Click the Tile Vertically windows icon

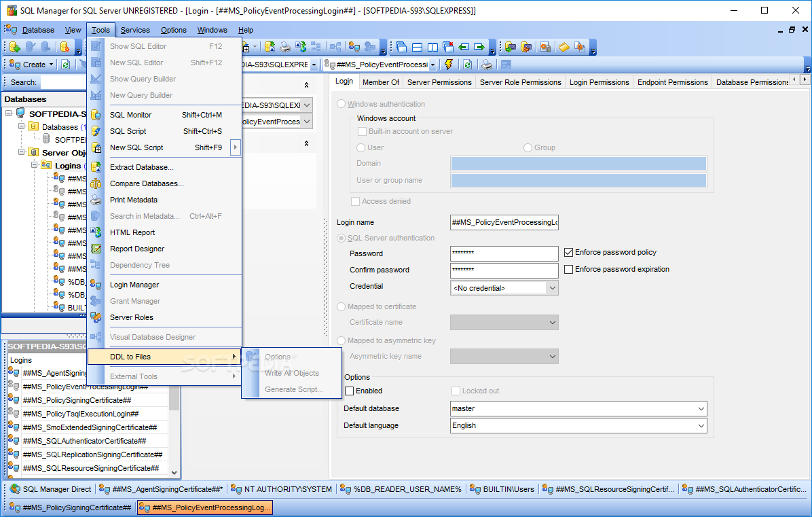point(432,47)
